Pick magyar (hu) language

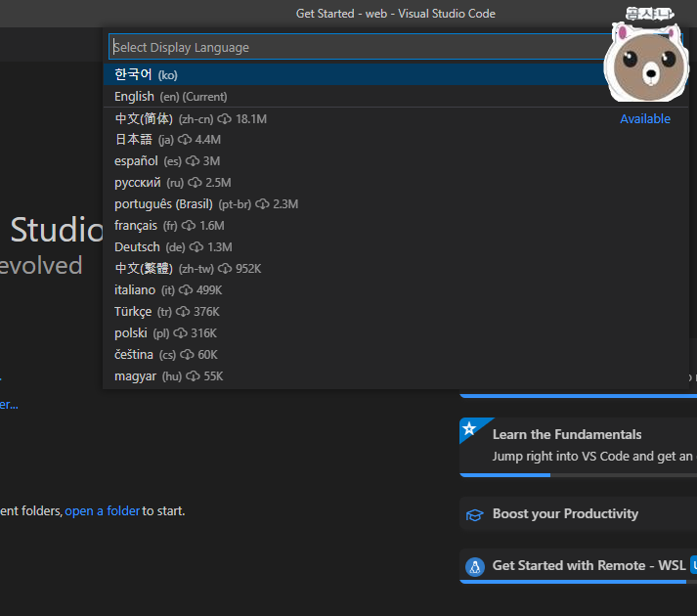[396, 376]
